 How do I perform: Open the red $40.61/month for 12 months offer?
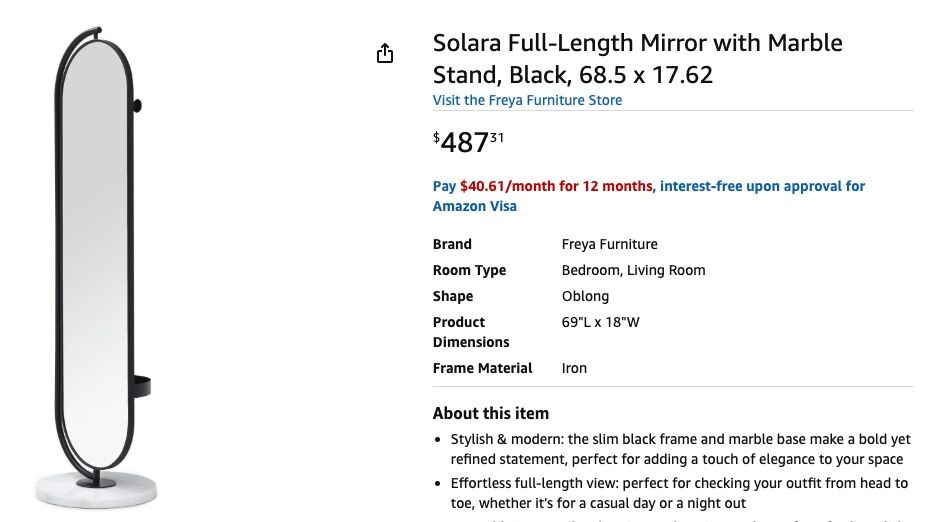(556, 186)
